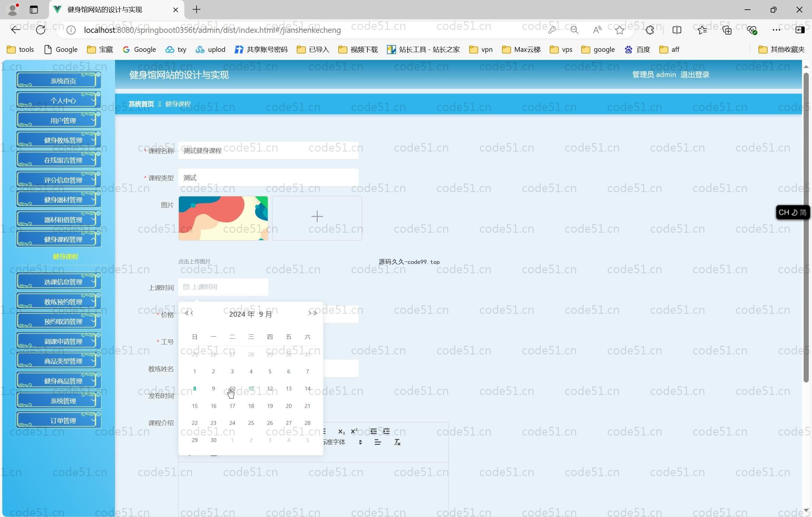Open the text alignment picker in editor

coord(378,442)
